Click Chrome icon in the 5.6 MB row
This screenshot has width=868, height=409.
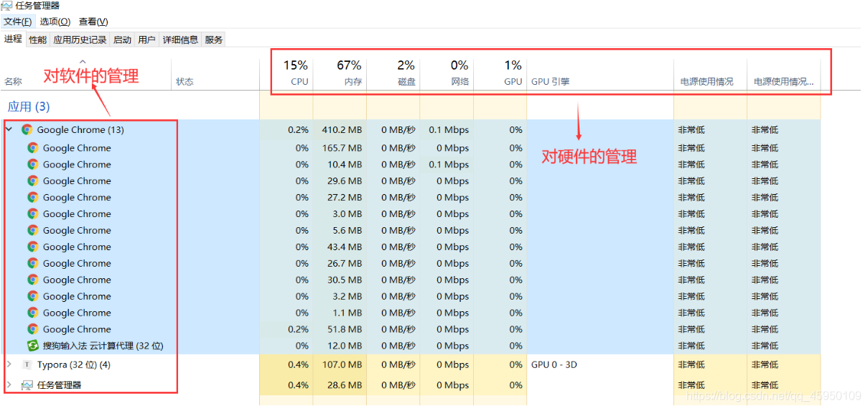click(32, 231)
